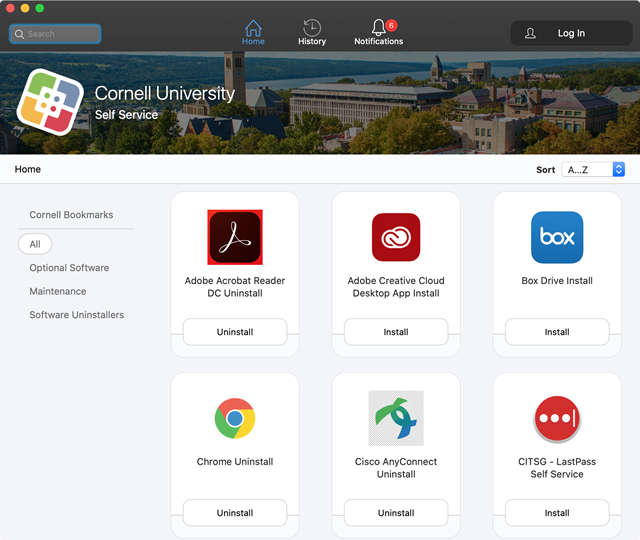Install Box Drive

click(x=557, y=332)
